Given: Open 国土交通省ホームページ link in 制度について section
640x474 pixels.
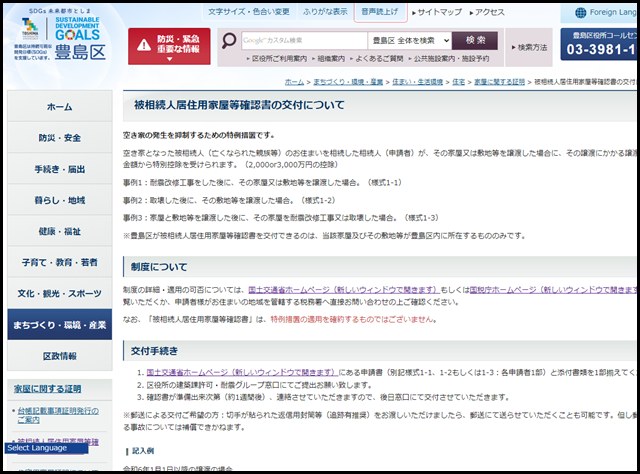Looking at the screenshot, I should (x=344, y=289).
